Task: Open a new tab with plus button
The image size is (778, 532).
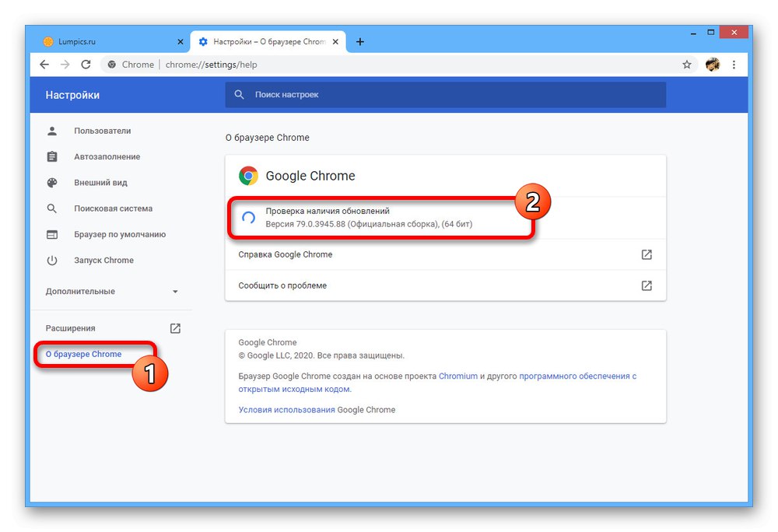Action: pyautogui.click(x=360, y=42)
